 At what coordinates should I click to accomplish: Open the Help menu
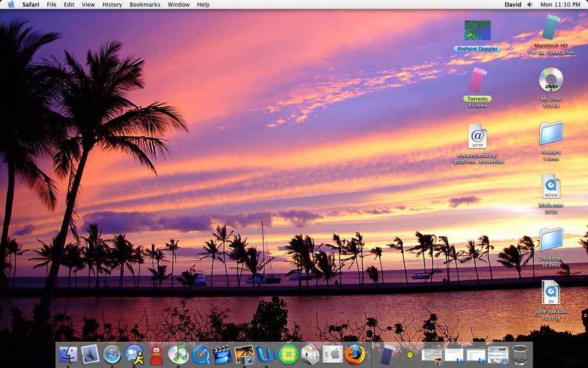point(203,5)
